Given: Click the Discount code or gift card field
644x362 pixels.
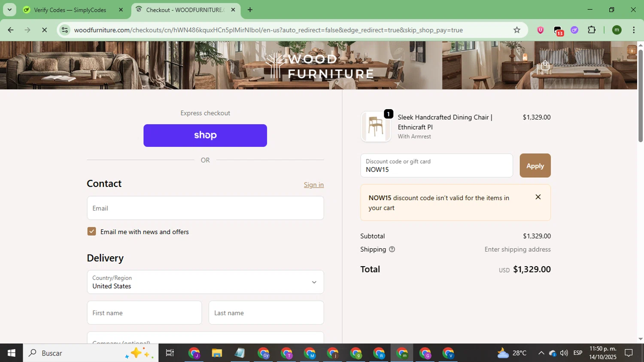Looking at the screenshot, I should coord(437,166).
